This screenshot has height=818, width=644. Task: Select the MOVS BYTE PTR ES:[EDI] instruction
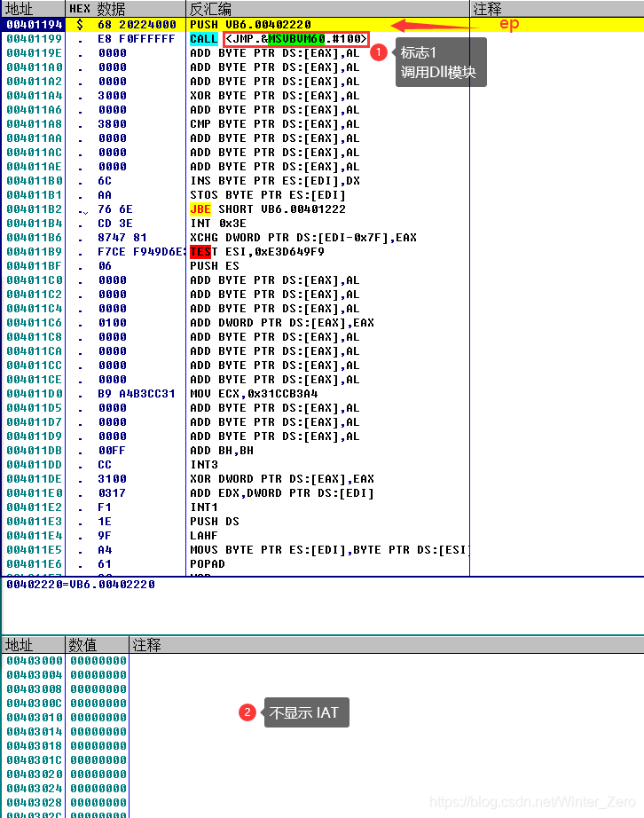(330, 549)
